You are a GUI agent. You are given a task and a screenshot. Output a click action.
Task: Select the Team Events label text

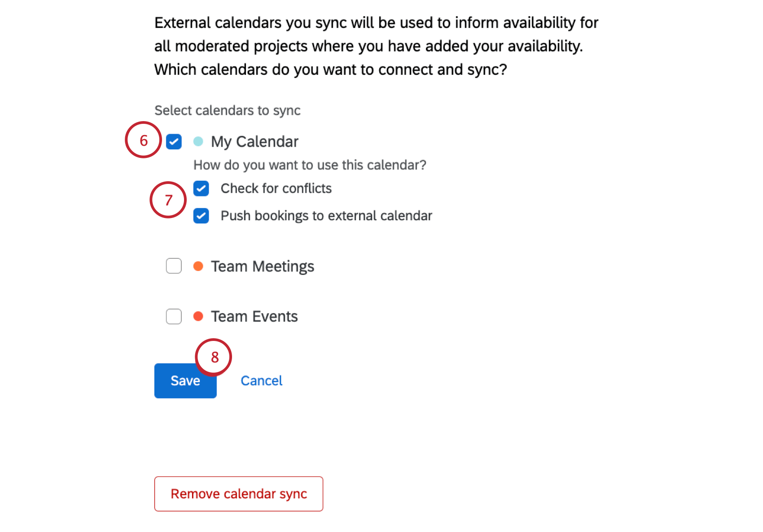254,316
